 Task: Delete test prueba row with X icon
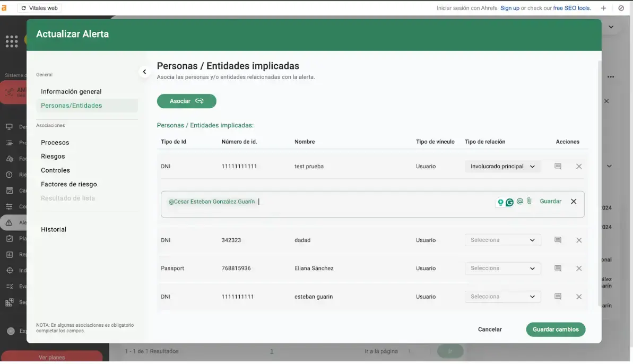[579, 167]
